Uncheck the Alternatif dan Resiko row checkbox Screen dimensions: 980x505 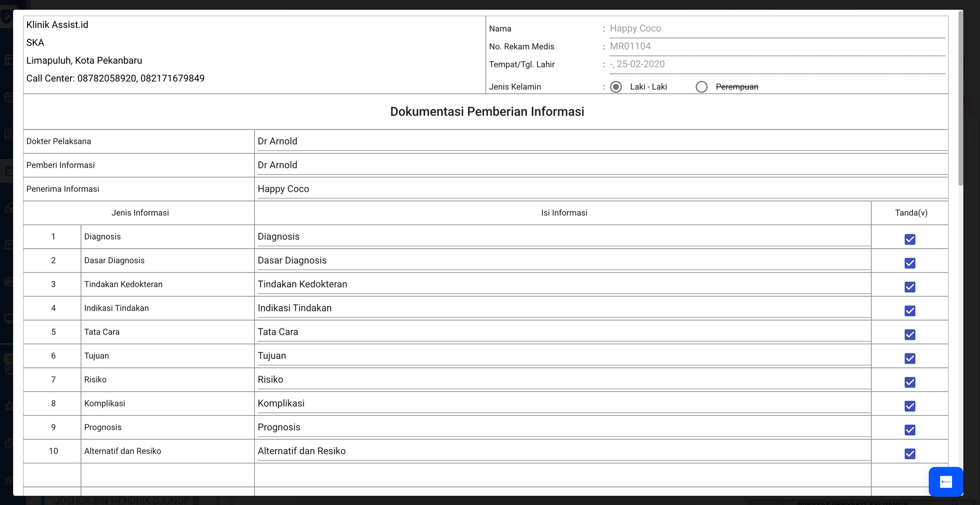[909, 454]
